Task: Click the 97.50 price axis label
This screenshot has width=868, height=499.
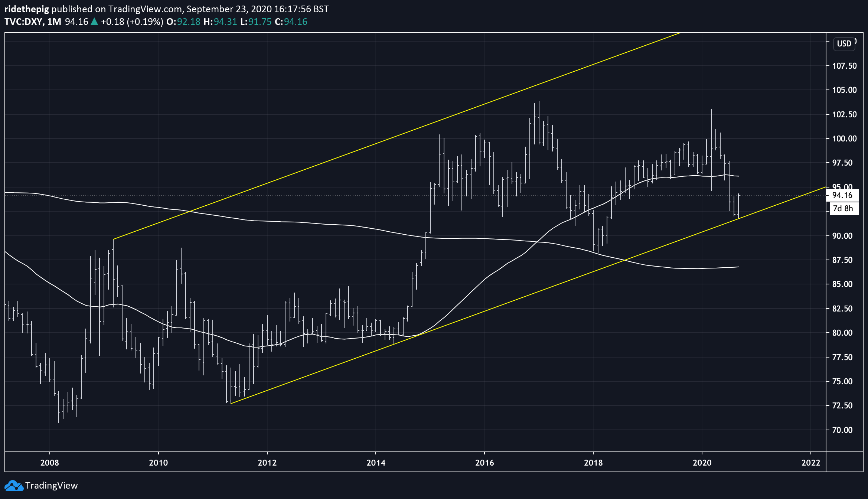Action: (842, 163)
